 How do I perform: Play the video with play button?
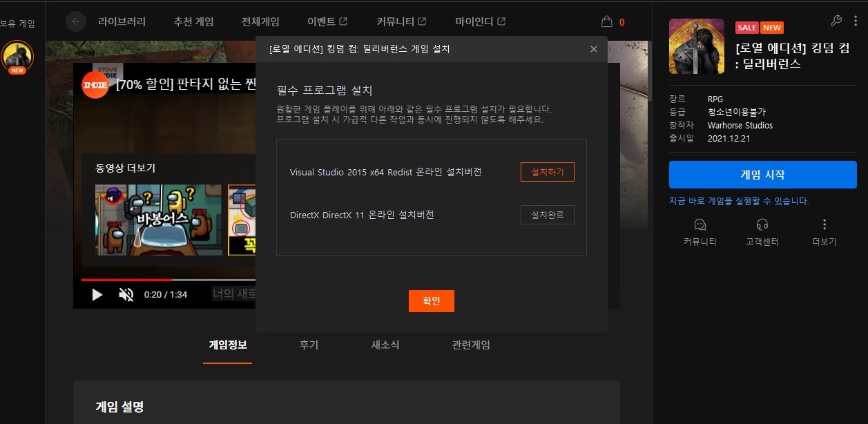[x=97, y=295]
